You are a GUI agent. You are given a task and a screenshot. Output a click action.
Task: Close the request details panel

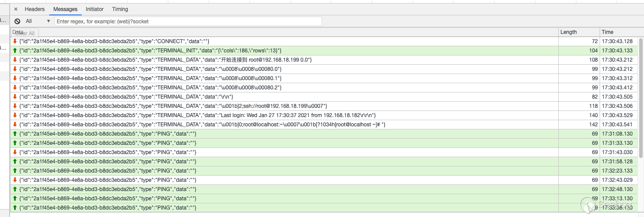16,9
